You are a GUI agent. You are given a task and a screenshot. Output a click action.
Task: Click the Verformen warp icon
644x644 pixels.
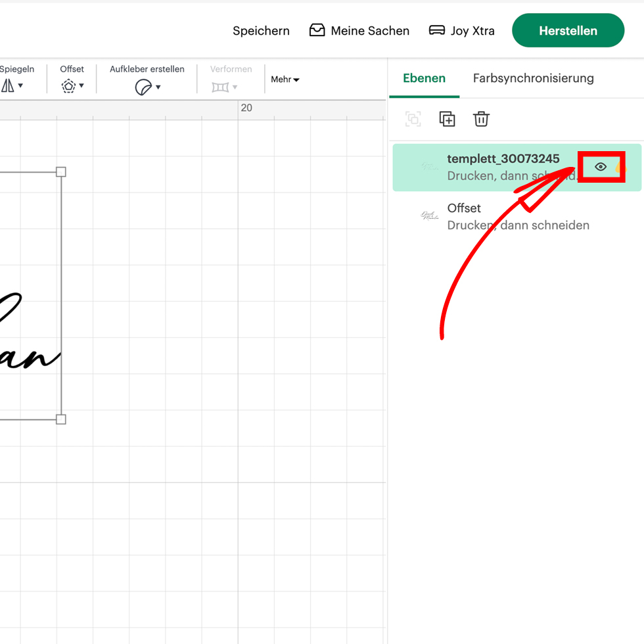point(220,87)
